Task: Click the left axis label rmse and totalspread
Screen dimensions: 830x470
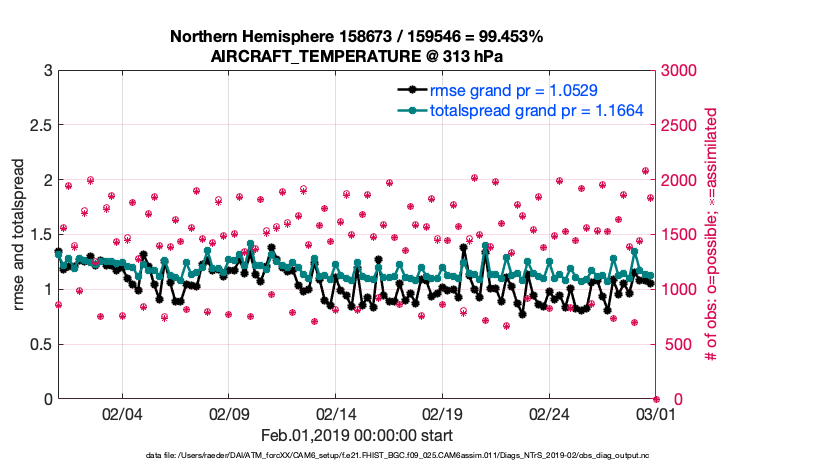Action: 20,235
